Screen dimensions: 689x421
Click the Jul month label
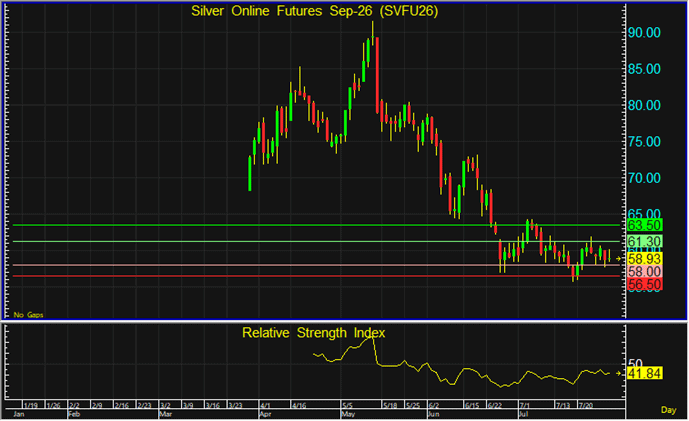pos(523,414)
